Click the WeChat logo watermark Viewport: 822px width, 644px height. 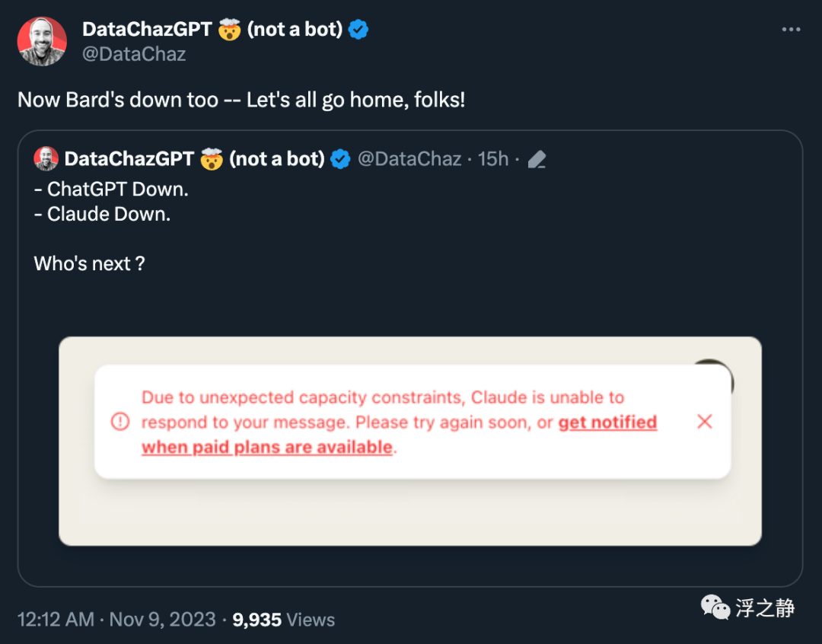pyautogui.click(x=715, y=607)
